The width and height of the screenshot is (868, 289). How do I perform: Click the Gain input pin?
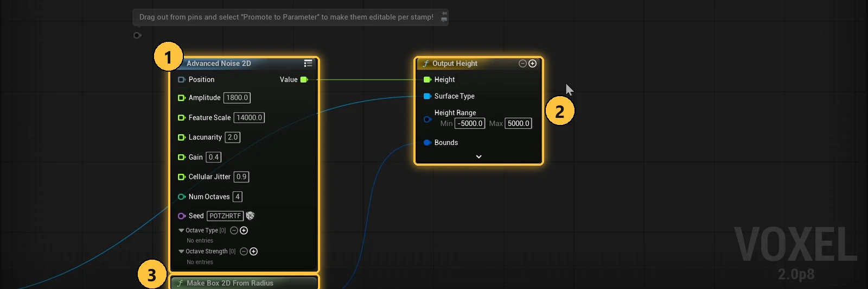[x=182, y=158]
